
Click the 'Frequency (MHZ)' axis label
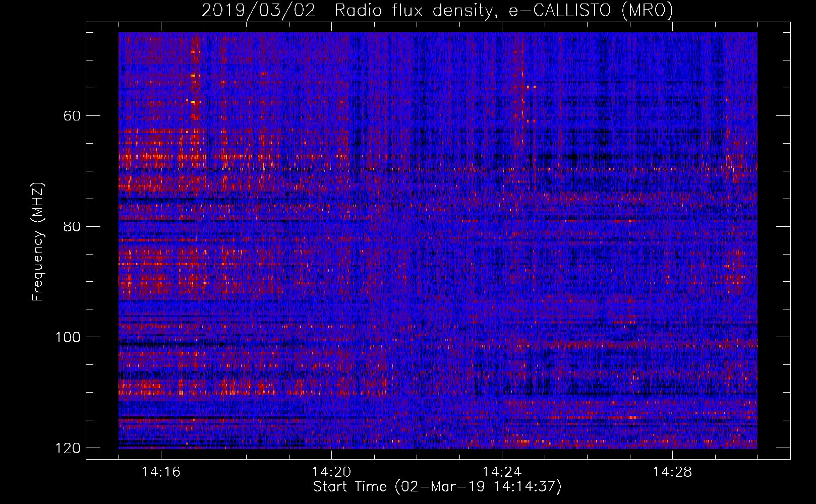38,242
